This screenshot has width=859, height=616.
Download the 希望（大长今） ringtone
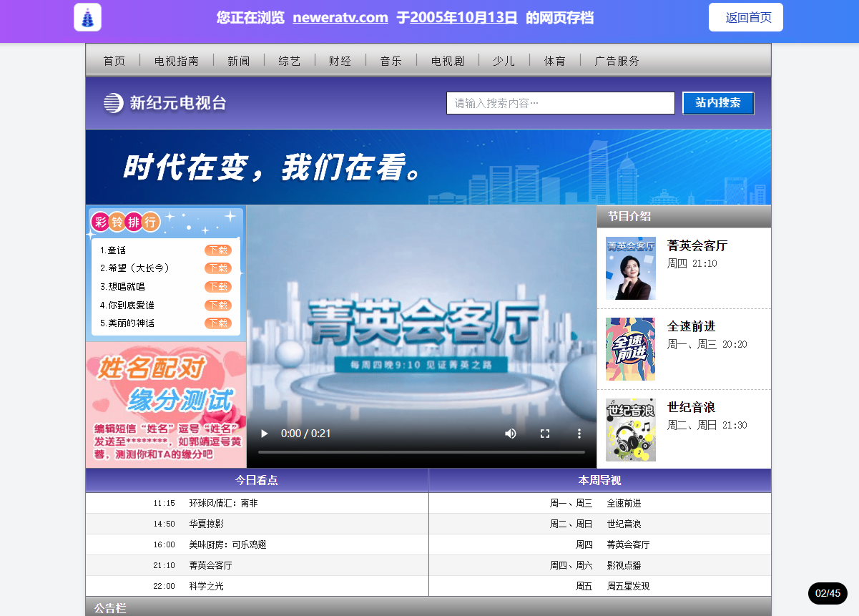pyautogui.click(x=220, y=268)
